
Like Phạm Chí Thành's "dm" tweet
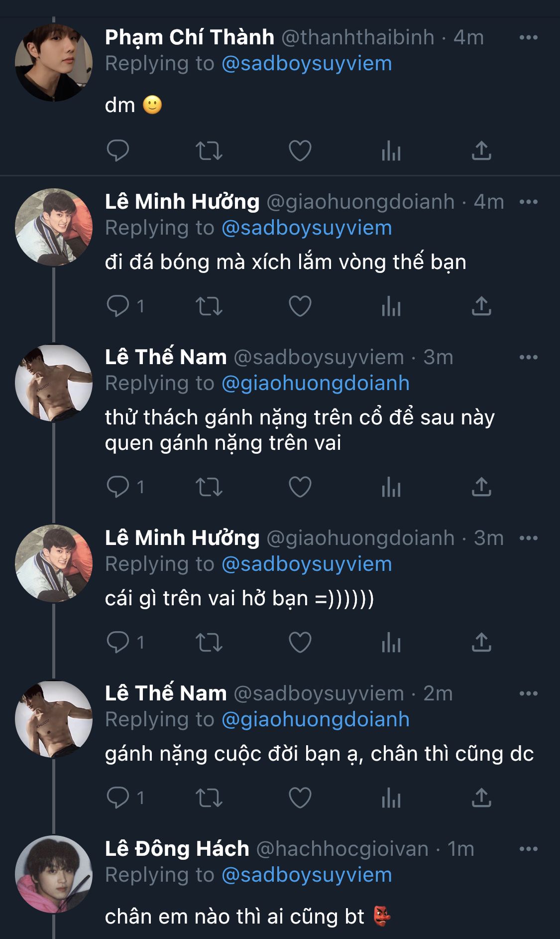pos(300,150)
